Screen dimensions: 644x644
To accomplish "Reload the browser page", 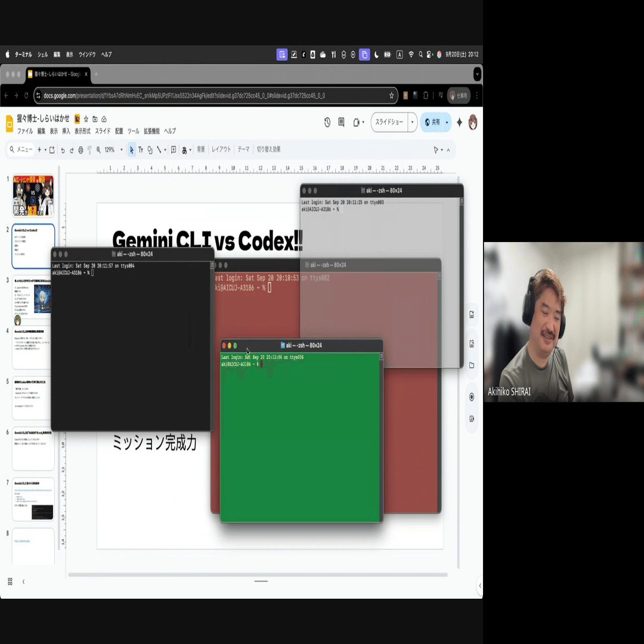I will [26, 95].
